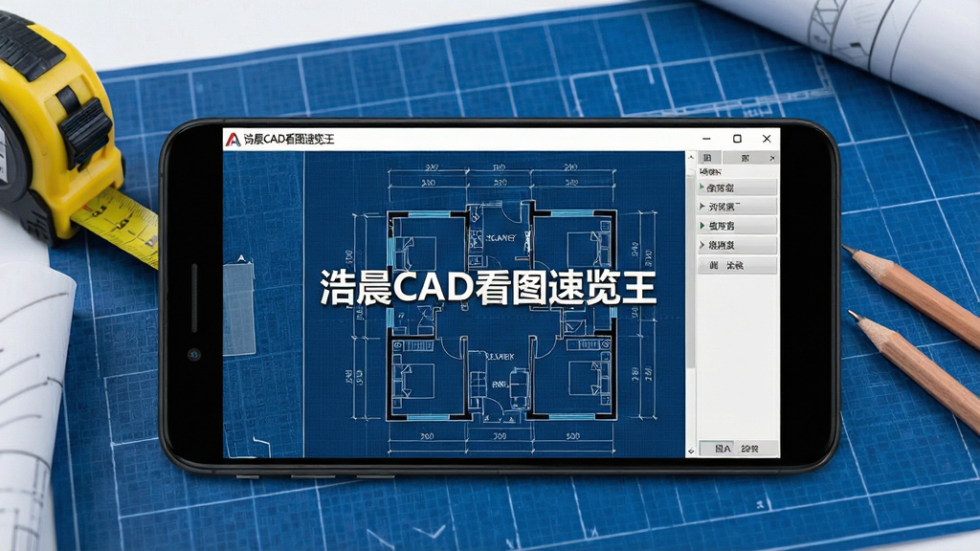This screenshot has width=980, height=551.
Task: Minimize the CAD viewer window
Action: pyautogui.click(x=706, y=139)
